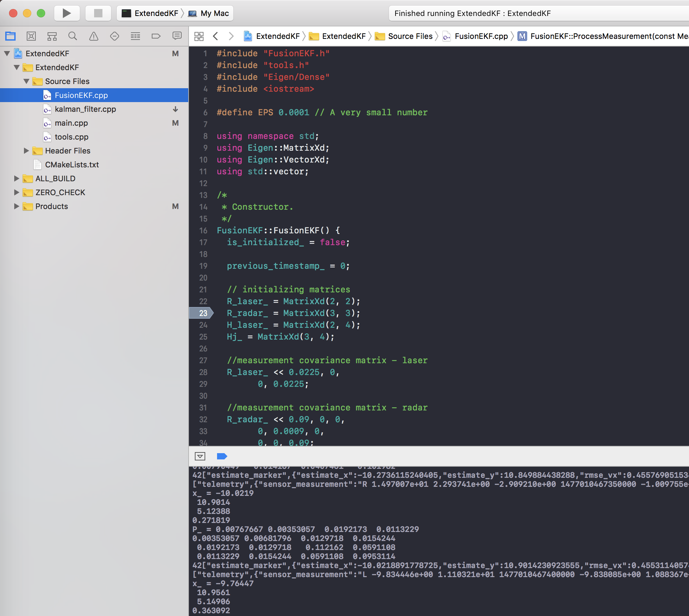Open the Issue navigator warning icon
The width and height of the screenshot is (689, 616).
tap(94, 36)
